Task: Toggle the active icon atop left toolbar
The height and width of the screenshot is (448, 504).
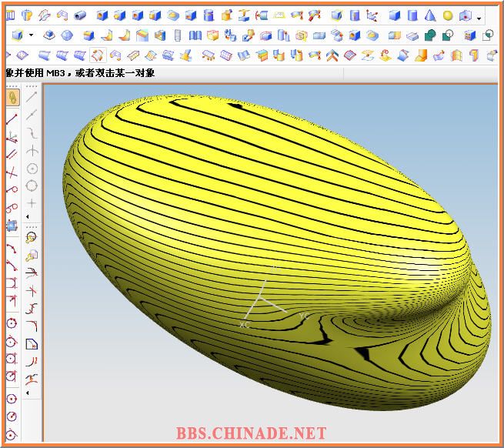Action: click(x=12, y=98)
